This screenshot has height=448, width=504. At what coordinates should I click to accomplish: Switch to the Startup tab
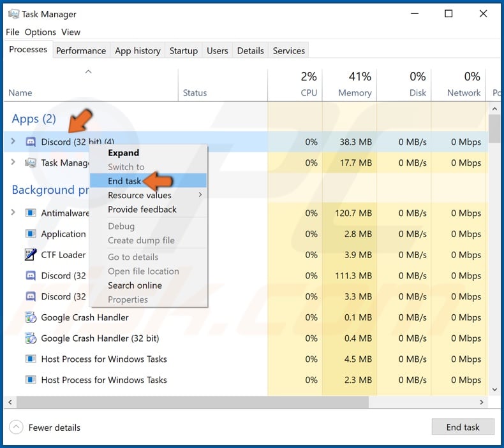(x=184, y=50)
